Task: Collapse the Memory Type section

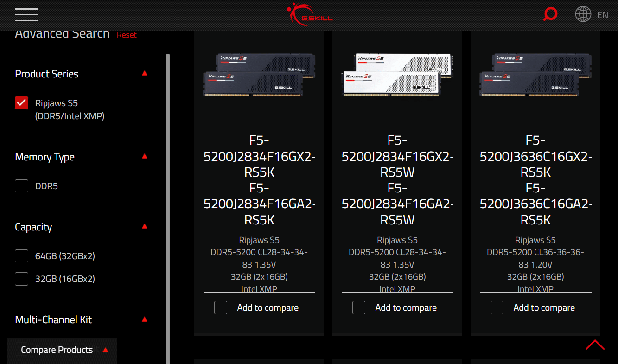Action: point(145,156)
